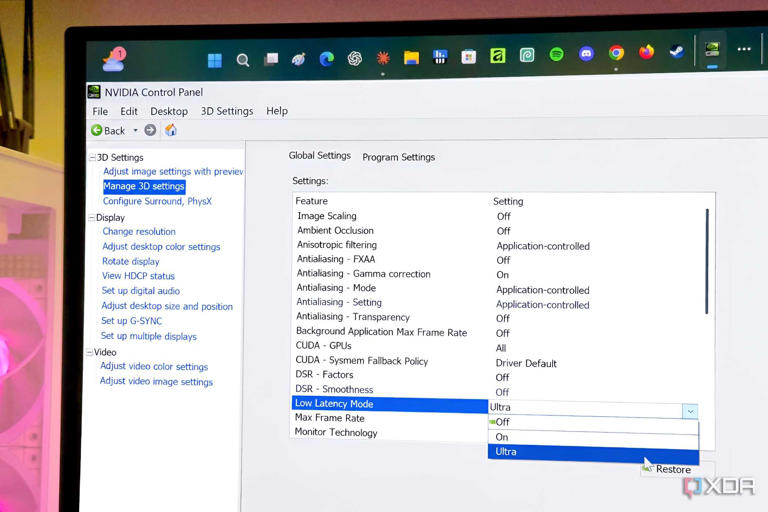The image size is (768, 512).
Task: Open File Explorer from the taskbar
Action: (x=411, y=58)
